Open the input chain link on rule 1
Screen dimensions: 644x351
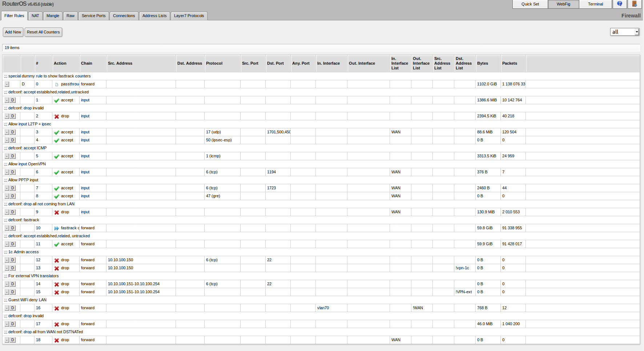click(85, 100)
